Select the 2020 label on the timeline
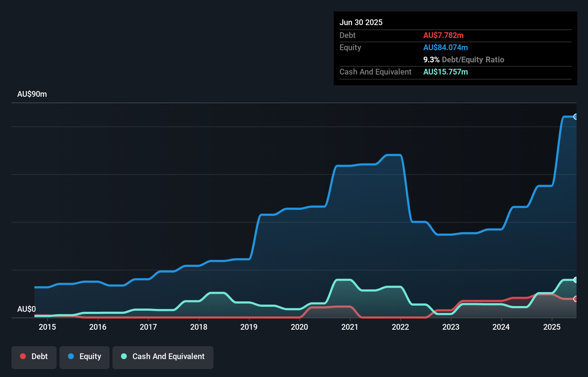This screenshot has height=377, width=588. pos(300,327)
